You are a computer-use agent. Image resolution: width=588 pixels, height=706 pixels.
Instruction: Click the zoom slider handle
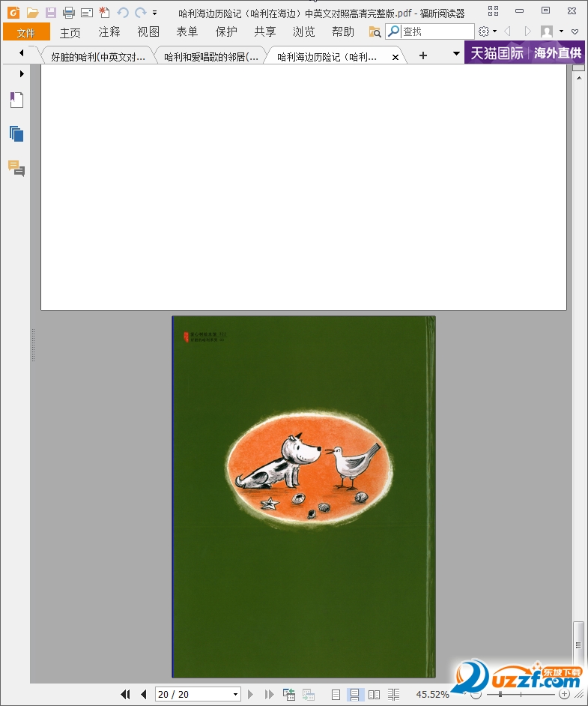pyautogui.click(x=500, y=694)
